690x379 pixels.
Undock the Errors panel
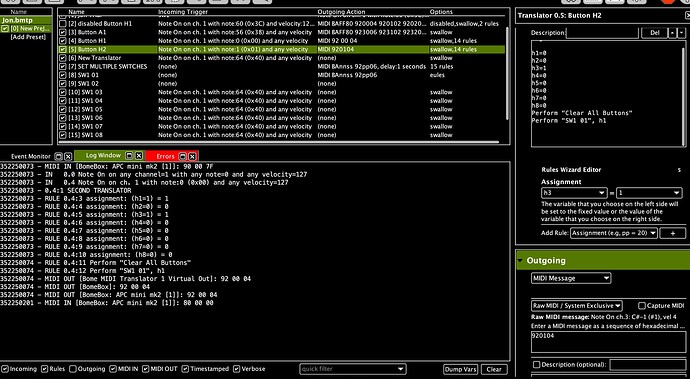pyautogui.click(x=183, y=156)
